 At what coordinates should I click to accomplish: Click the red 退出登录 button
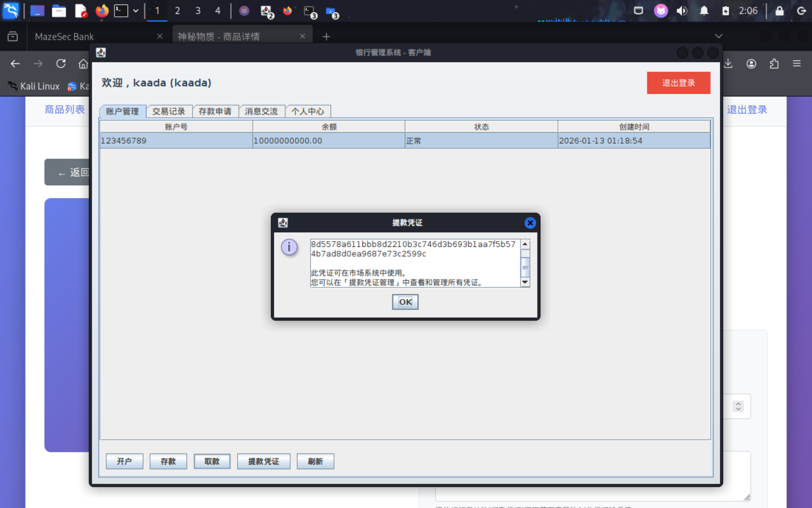678,83
